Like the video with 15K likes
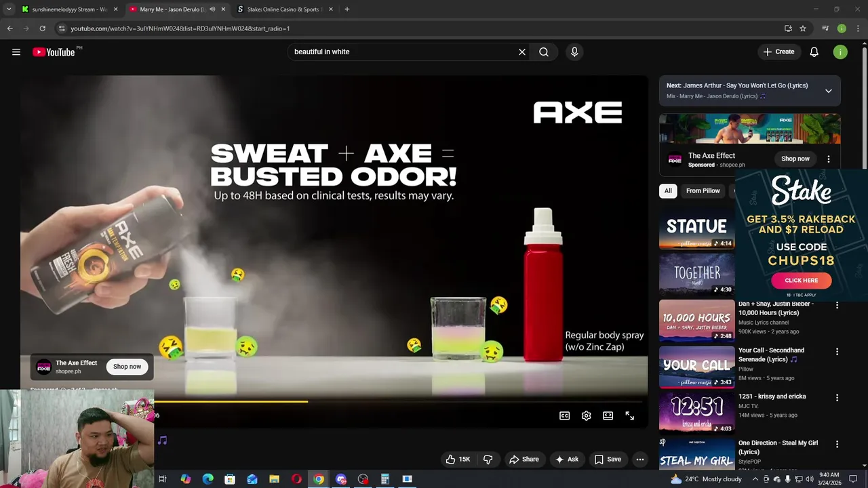 point(458,460)
